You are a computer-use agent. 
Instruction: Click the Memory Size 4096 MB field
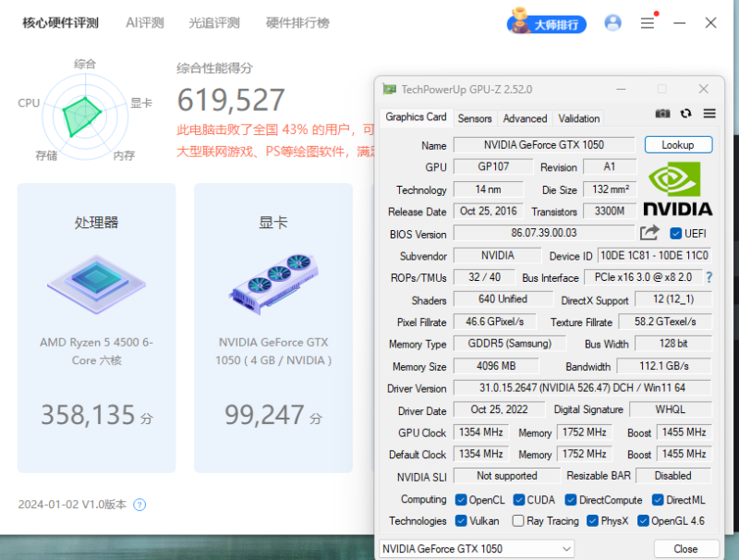pos(496,366)
